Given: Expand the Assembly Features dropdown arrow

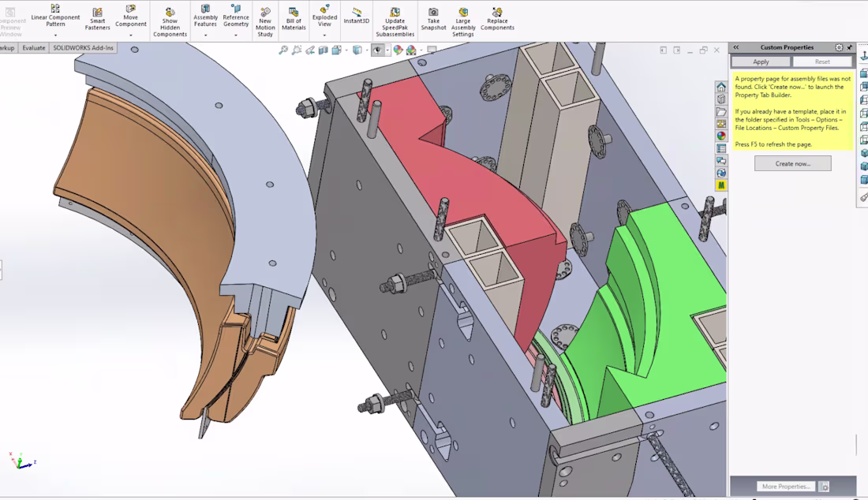Looking at the screenshot, I should pos(205,35).
